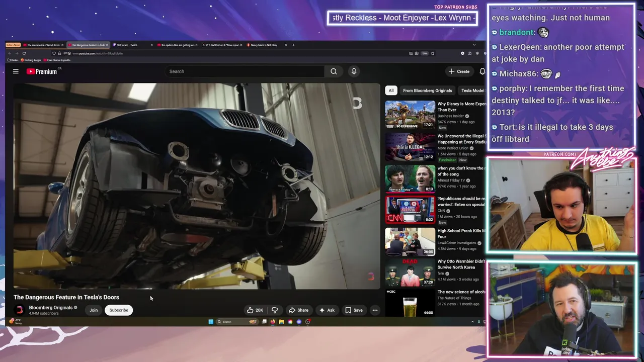Screen dimensions: 644x362
Task: Open more actions three-dot menu
Action: [375, 310]
